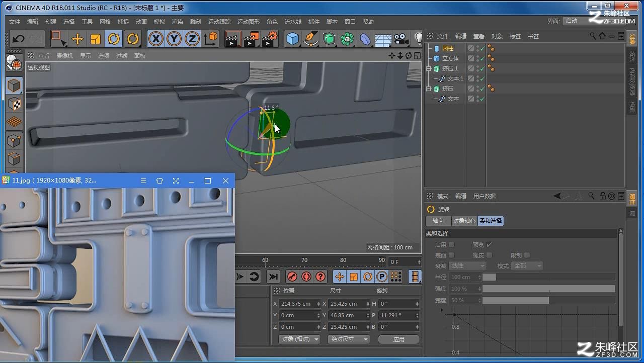The height and width of the screenshot is (363, 644).
Task: Adjust the 半径 radius slider
Action: (x=548, y=277)
